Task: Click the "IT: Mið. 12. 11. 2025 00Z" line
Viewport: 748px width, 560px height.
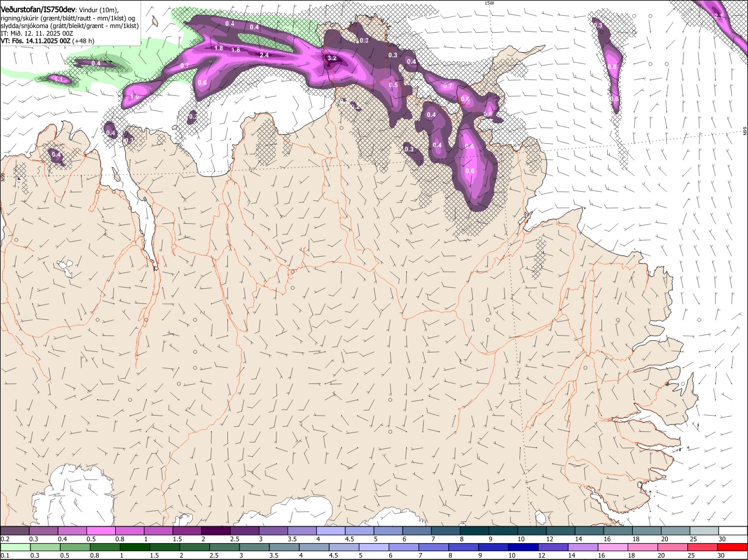Action: pos(36,33)
